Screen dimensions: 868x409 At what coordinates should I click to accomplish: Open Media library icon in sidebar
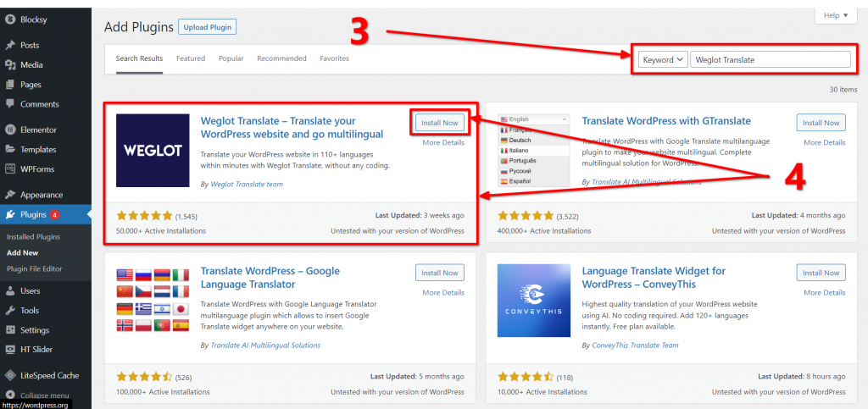(x=9, y=64)
